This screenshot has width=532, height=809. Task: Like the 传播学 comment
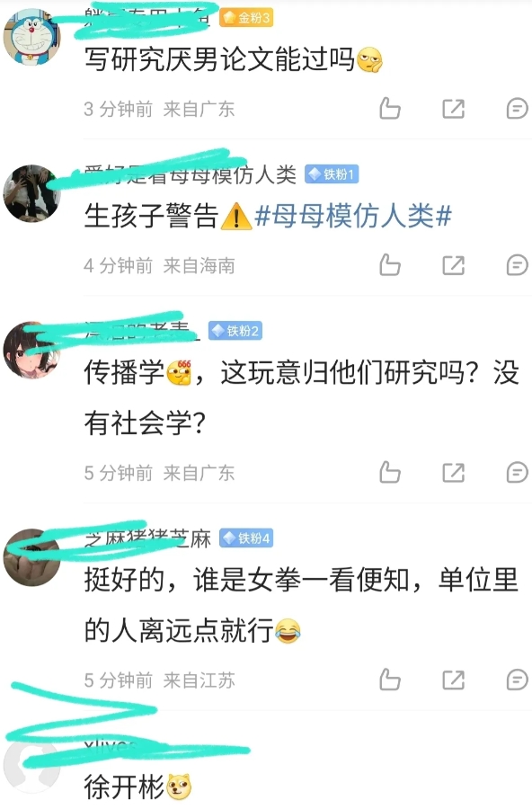point(390,472)
